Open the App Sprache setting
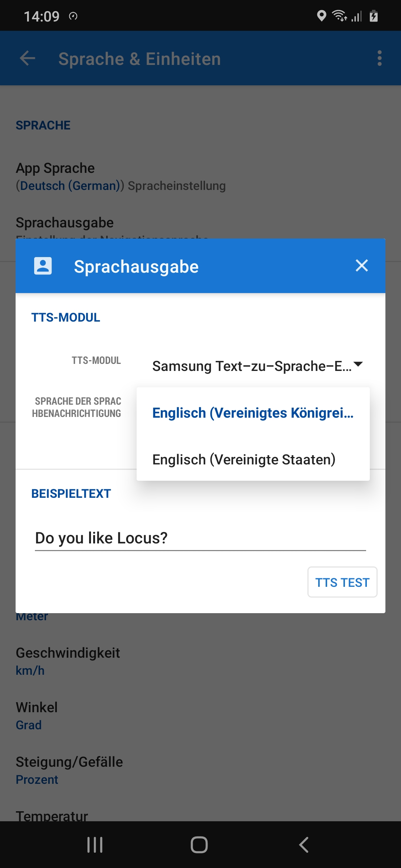The width and height of the screenshot is (401, 868). 121,176
